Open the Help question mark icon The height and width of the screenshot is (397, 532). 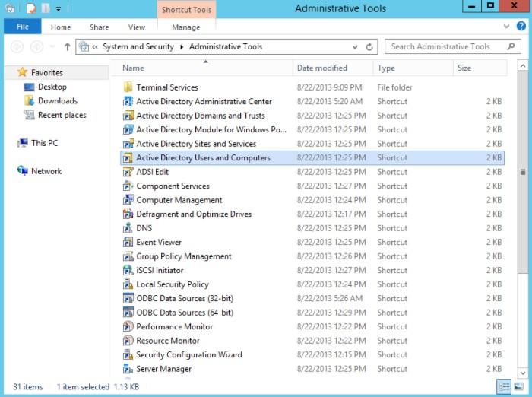[x=521, y=26]
